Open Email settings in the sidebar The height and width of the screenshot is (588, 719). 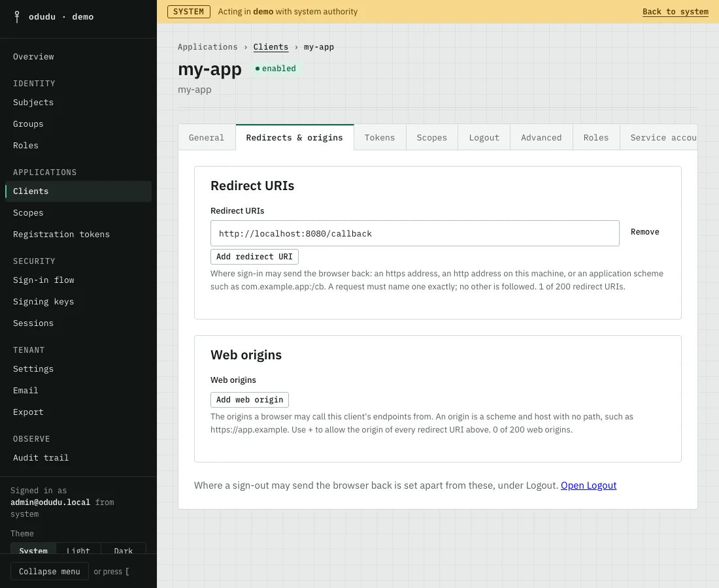[78, 391]
